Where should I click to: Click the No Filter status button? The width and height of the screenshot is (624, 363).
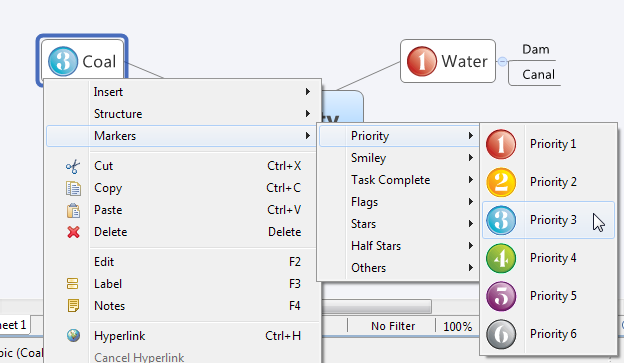click(x=393, y=326)
